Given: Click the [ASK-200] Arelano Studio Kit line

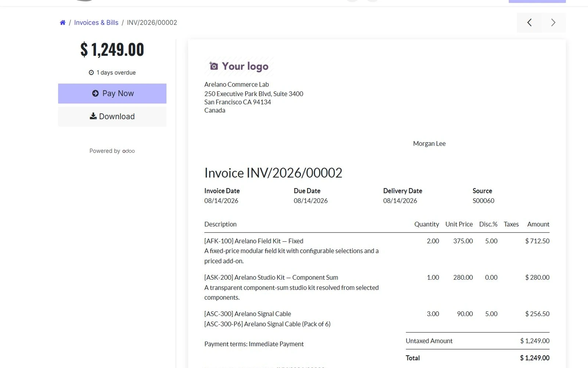Looking at the screenshot, I should point(271,277).
